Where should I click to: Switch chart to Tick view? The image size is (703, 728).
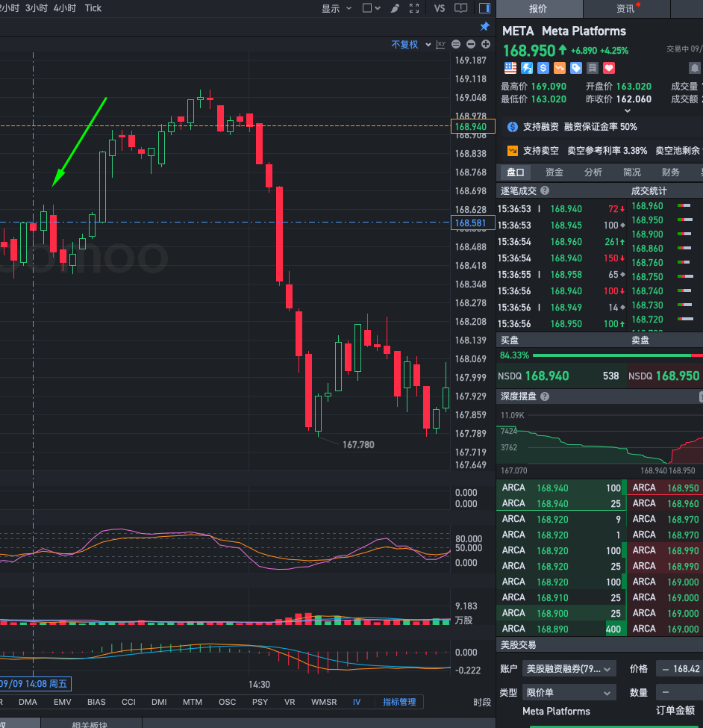click(x=93, y=8)
